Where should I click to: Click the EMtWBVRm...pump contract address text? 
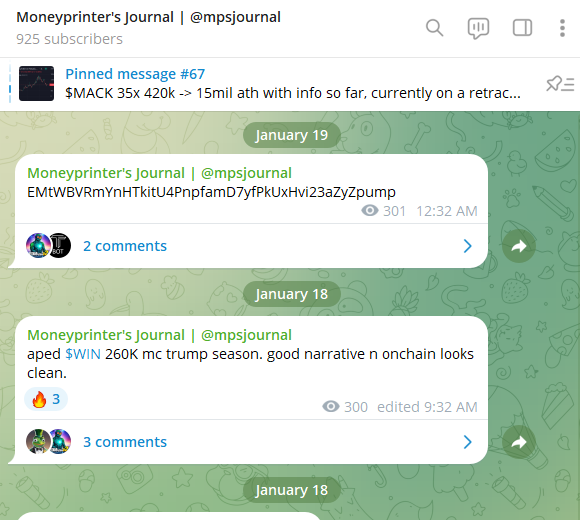(211, 192)
